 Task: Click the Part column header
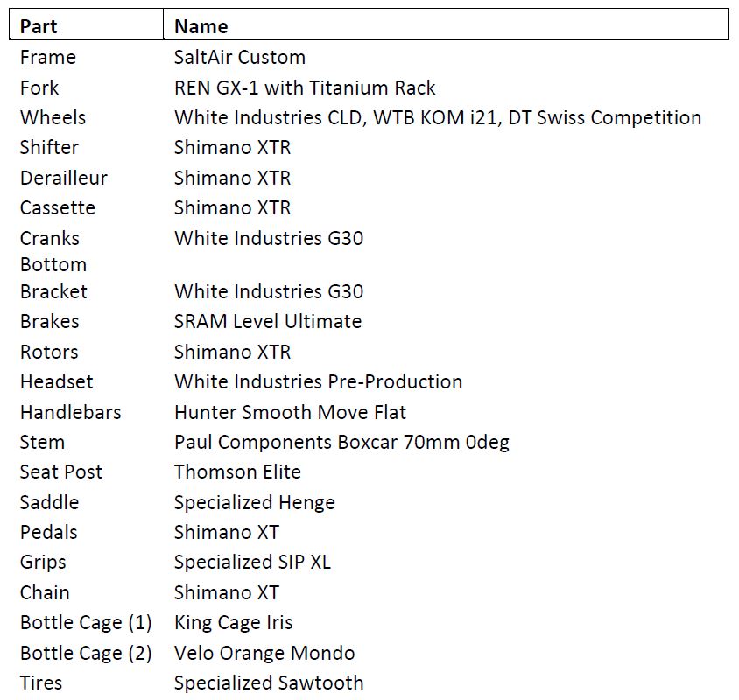point(39,26)
